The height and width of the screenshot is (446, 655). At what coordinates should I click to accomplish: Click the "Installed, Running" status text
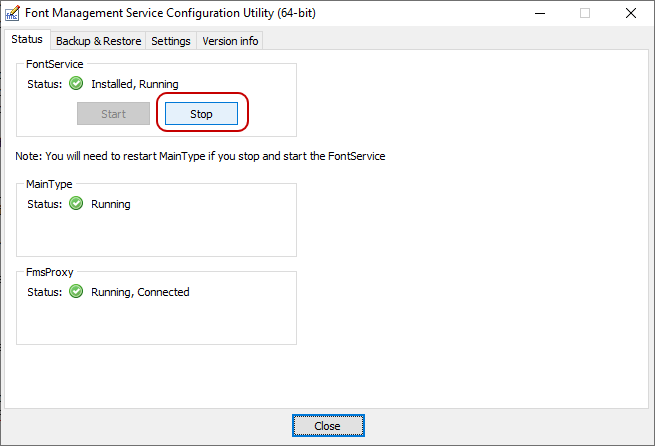[134, 84]
